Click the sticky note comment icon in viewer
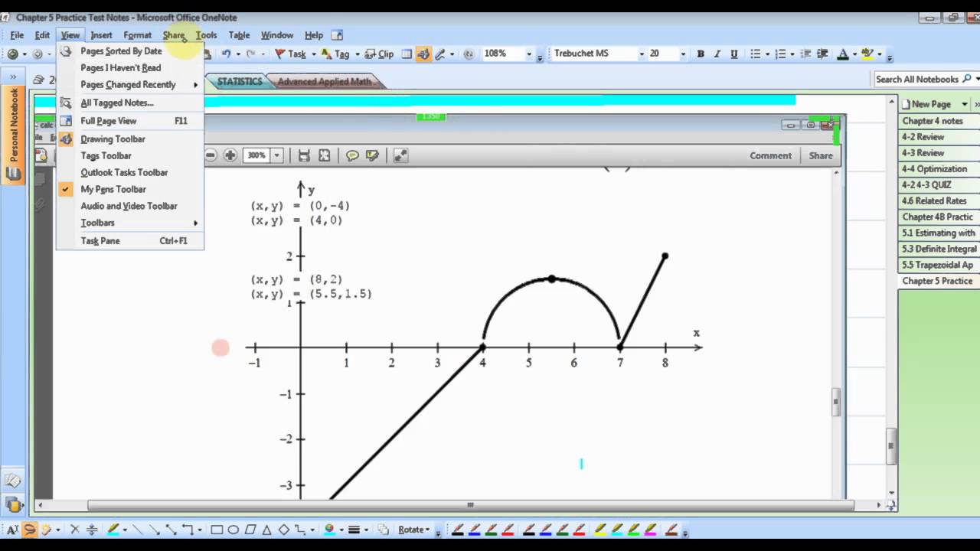Viewport: 980px width, 551px height. [352, 155]
